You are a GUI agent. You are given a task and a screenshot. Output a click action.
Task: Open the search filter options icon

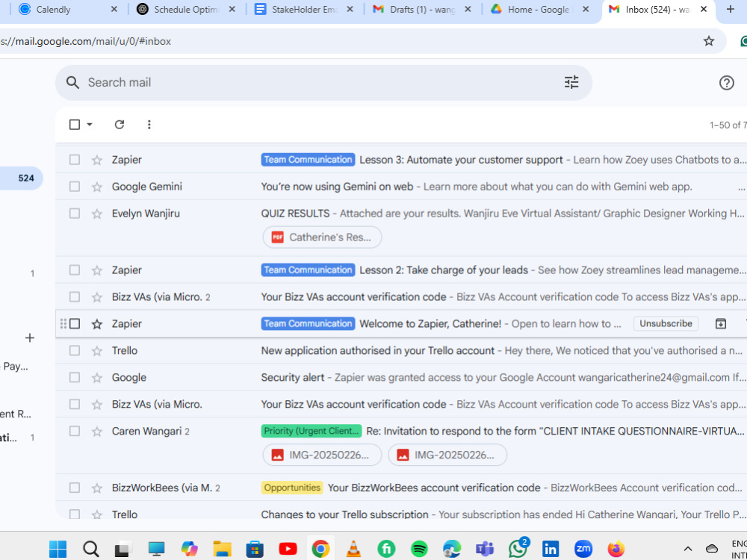571,82
